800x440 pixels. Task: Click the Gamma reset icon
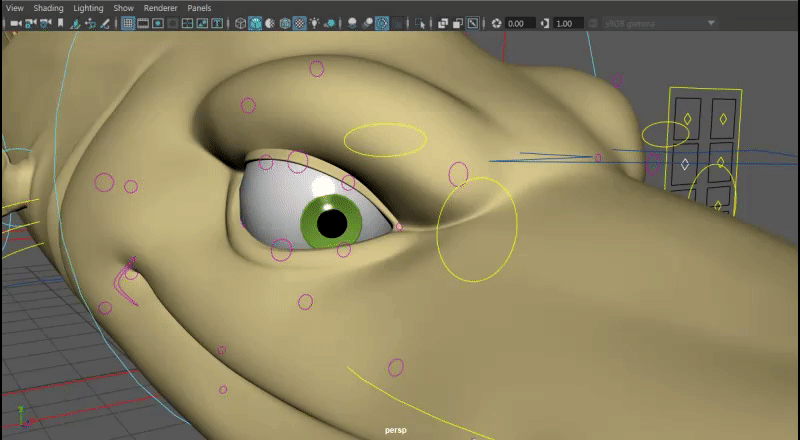pos(545,23)
